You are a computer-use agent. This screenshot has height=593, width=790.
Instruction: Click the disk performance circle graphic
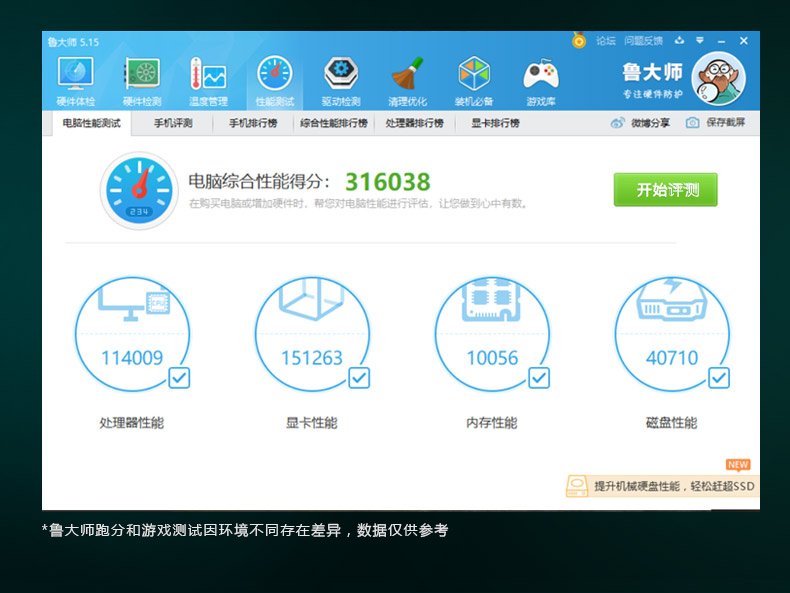[x=672, y=334]
